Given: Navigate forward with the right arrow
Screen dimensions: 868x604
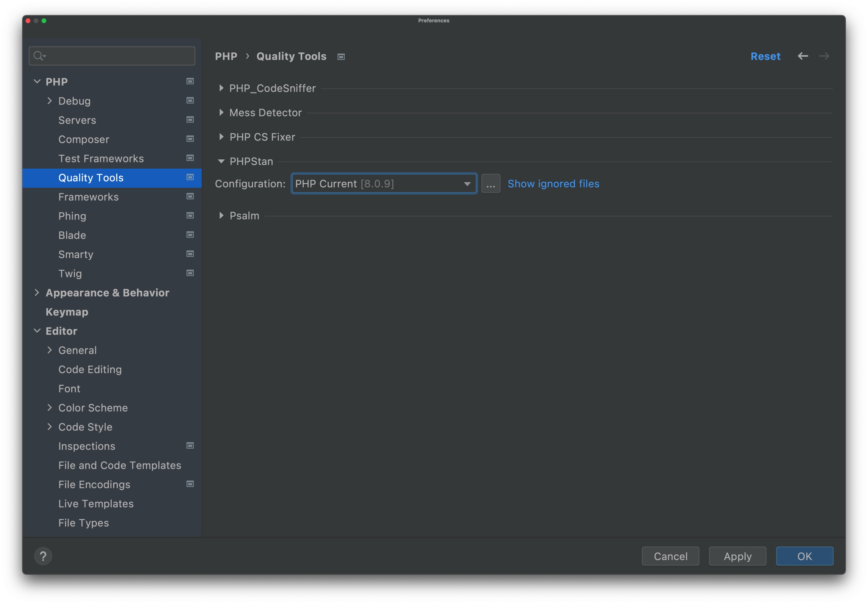Looking at the screenshot, I should click(824, 56).
